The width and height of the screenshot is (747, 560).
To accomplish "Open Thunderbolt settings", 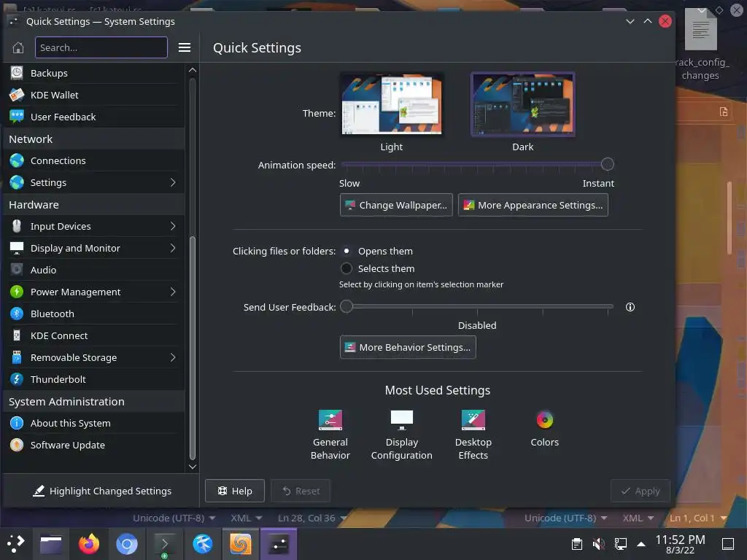I will tap(93, 379).
